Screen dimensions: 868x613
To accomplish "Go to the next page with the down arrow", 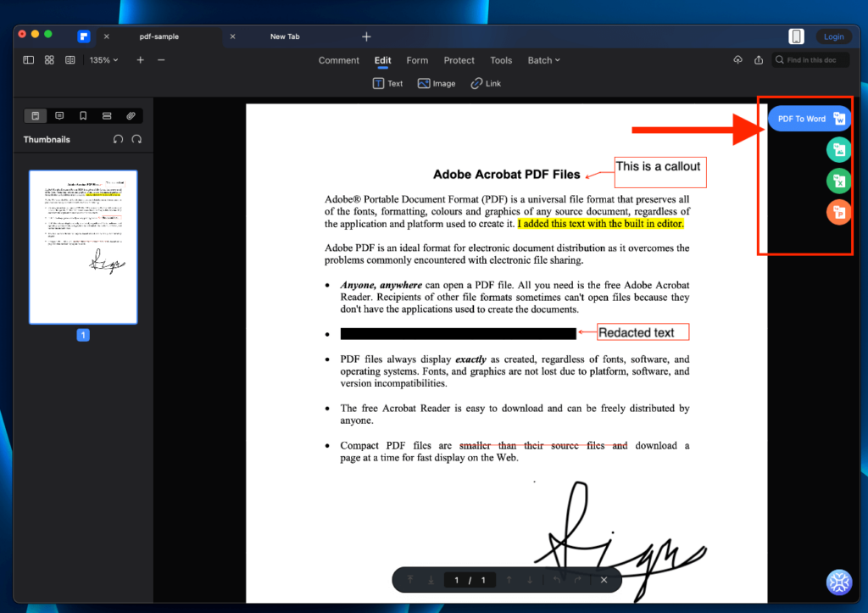I will pyautogui.click(x=530, y=580).
